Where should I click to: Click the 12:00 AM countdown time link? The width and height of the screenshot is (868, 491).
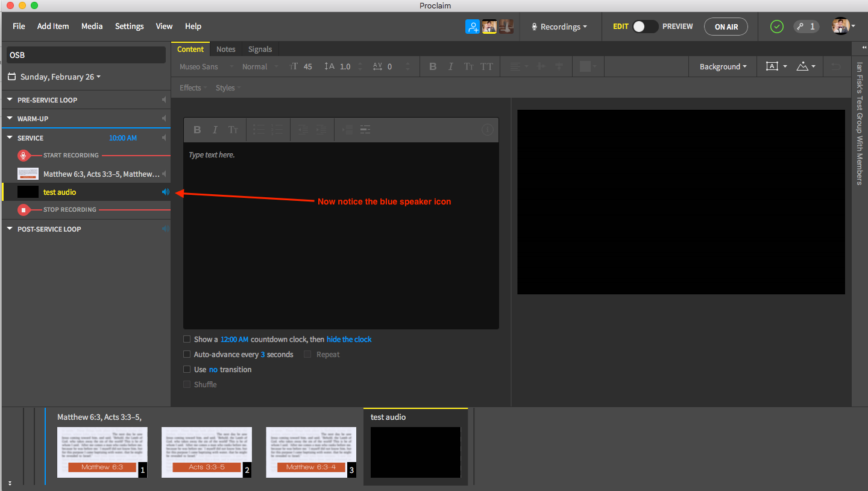coord(234,340)
